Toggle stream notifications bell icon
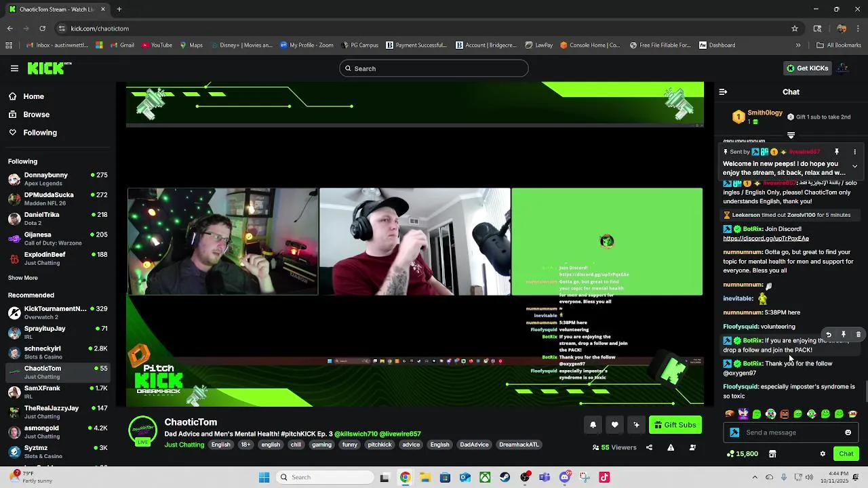Image resolution: width=868 pixels, height=488 pixels. (593, 425)
